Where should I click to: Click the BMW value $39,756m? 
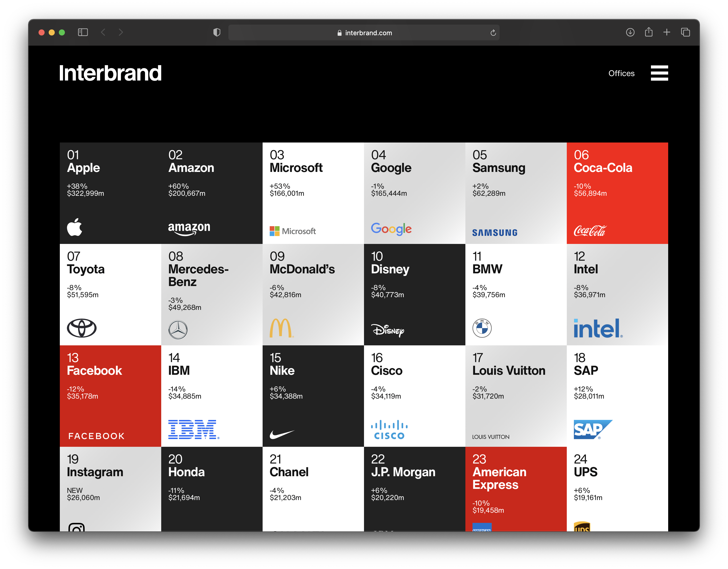click(489, 295)
